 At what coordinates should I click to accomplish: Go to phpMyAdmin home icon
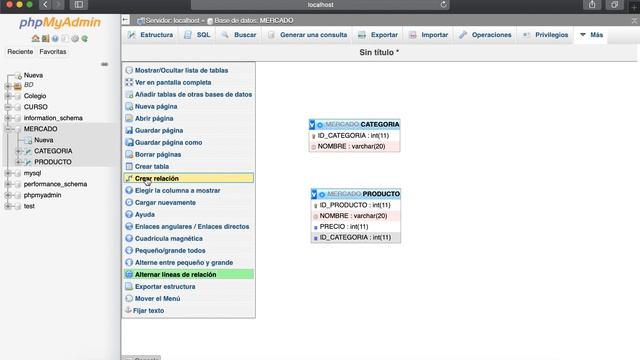click(x=36, y=39)
